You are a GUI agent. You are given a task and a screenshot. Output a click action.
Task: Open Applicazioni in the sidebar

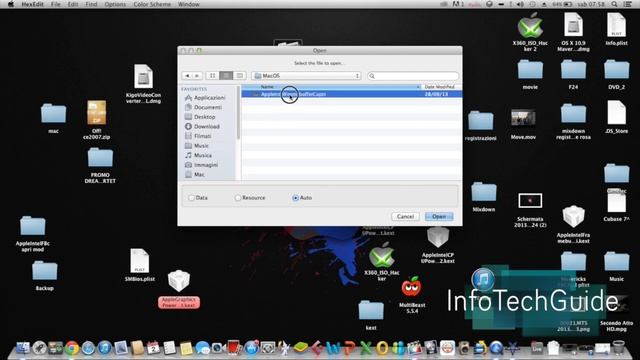tap(209, 98)
